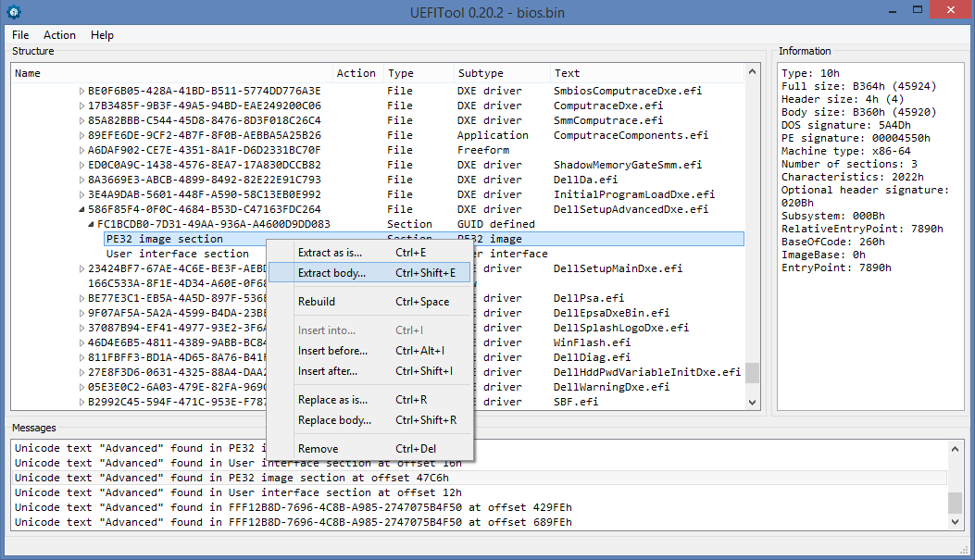Image resolution: width=975 pixels, height=560 pixels.
Task: Expand the 9F07AF5A-5A2A-4599 tree node
Action: click(81, 313)
